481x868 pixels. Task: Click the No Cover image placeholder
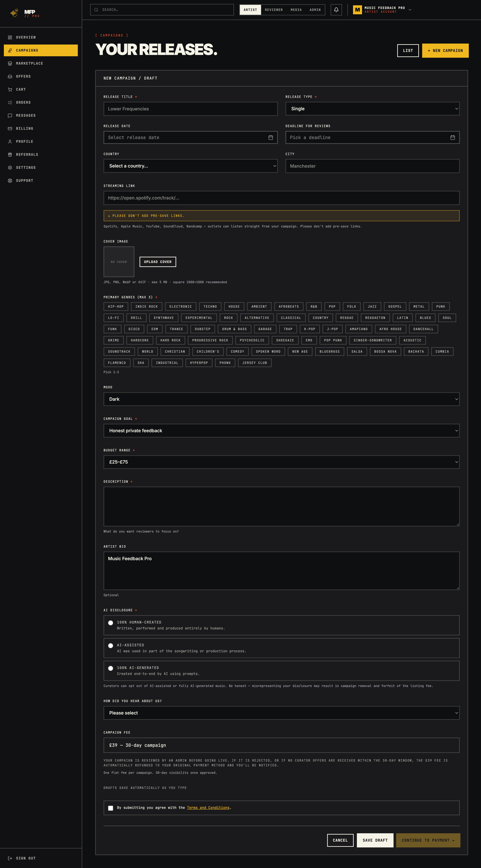(119, 262)
